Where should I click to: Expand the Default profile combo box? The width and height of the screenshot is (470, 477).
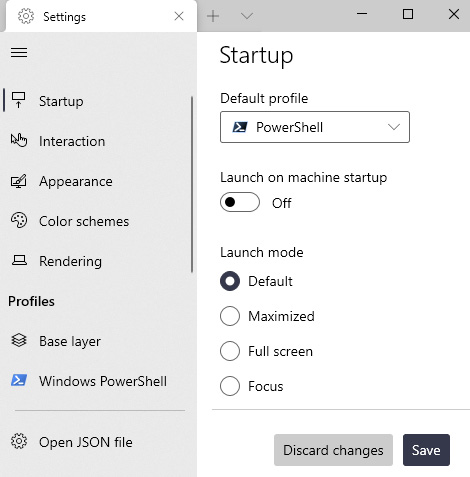click(x=315, y=127)
